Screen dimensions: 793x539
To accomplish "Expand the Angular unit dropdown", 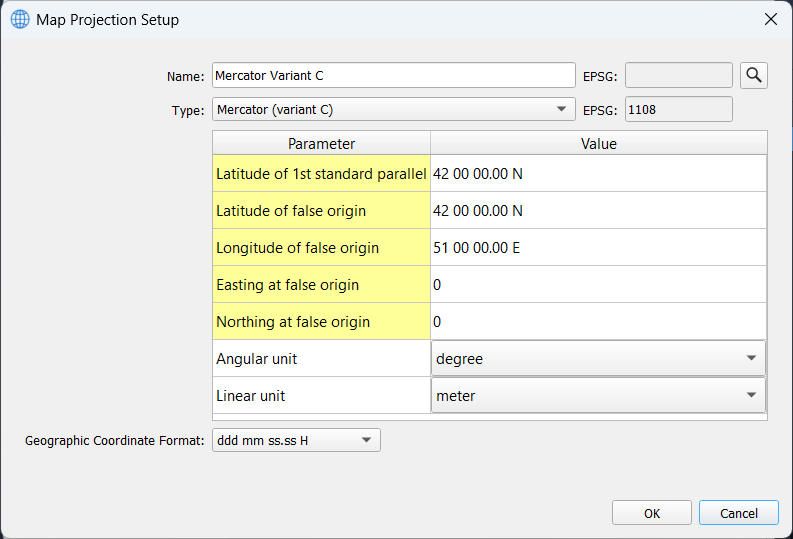I will (x=598, y=358).
